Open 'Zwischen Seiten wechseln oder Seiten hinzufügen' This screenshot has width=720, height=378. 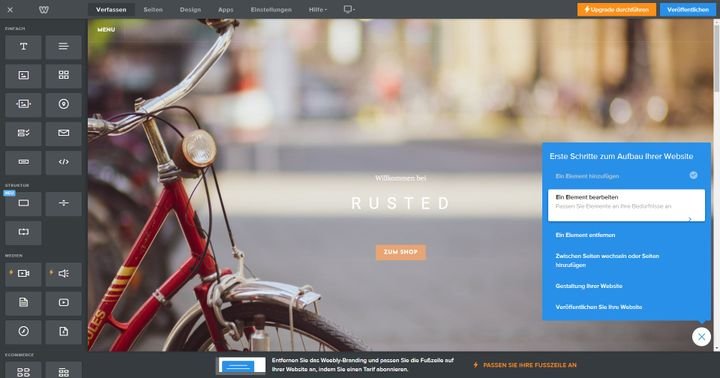pyautogui.click(x=607, y=260)
